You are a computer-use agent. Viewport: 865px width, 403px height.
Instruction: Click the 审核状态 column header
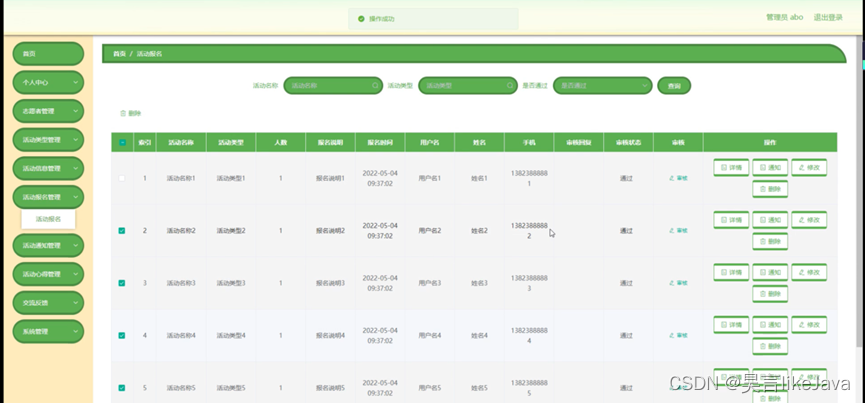628,142
